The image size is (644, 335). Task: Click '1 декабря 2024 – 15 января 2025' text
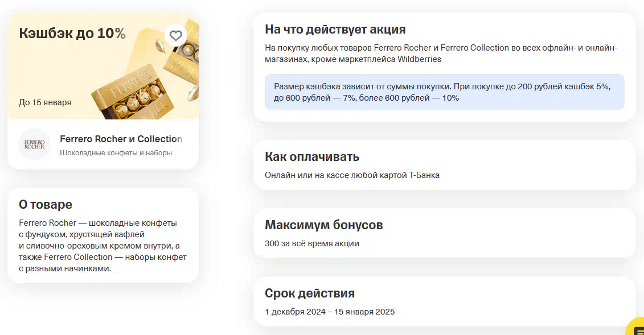pos(330,312)
